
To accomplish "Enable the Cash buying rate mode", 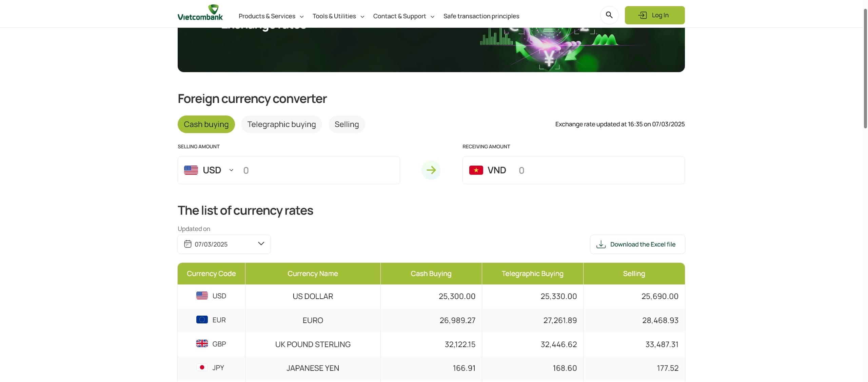I will (206, 124).
